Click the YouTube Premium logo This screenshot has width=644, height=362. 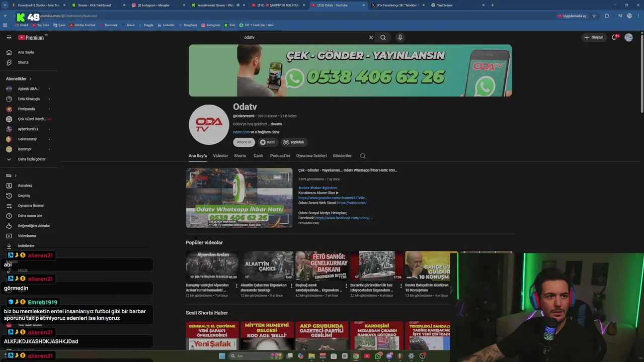pyautogui.click(x=32, y=37)
